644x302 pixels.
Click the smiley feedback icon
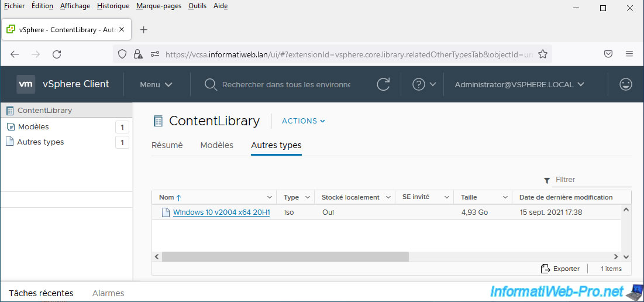coord(625,84)
